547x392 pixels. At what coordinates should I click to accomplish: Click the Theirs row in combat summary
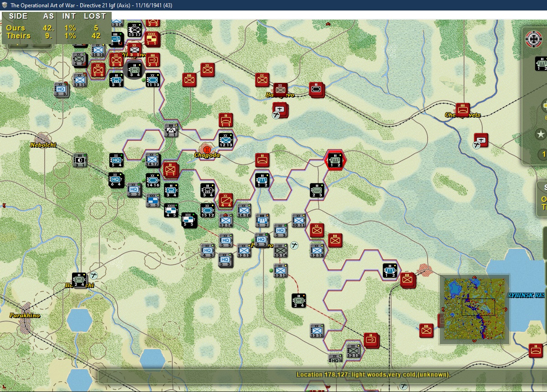point(56,36)
